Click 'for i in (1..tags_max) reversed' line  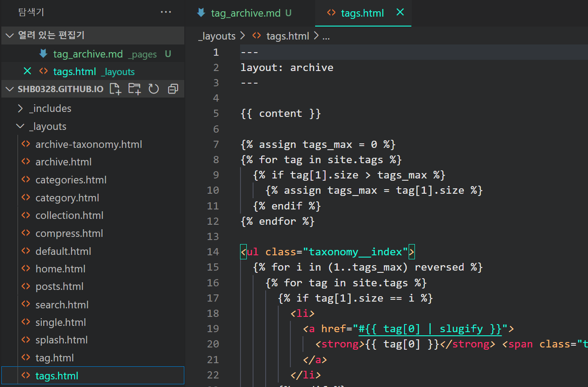pos(368,267)
